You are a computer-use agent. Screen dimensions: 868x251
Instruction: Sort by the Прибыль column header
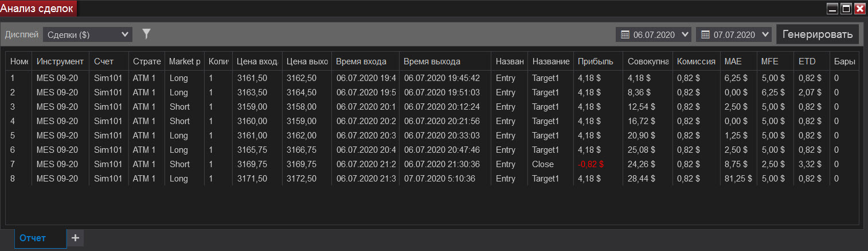[x=595, y=61]
